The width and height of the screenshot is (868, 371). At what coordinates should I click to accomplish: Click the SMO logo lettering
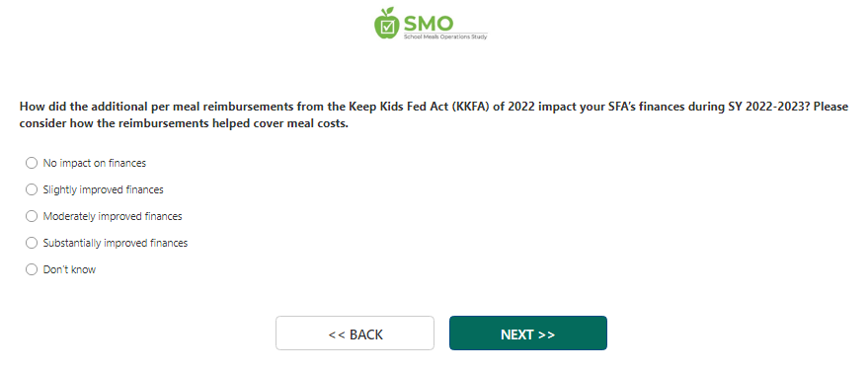pos(429,24)
